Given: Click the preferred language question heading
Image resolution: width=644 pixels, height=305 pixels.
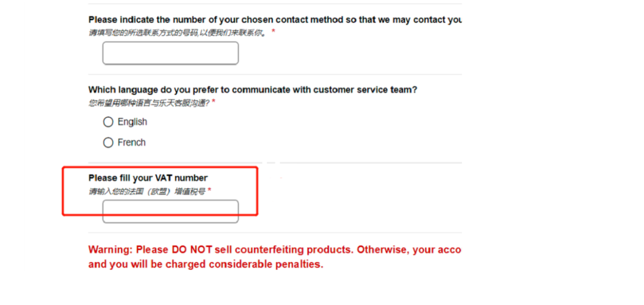Looking at the screenshot, I should pyautogui.click(x=253, y=90).
